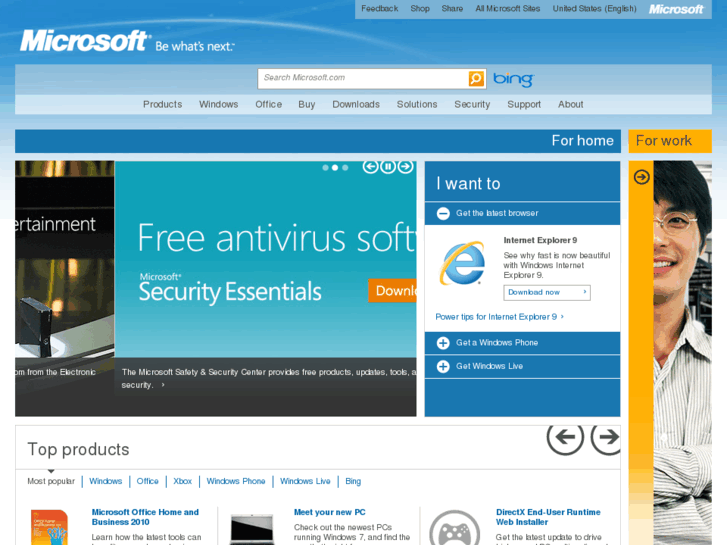The image size is (727, 545).
Task: Filter Top products by Windows Live
Action: [x=305, y=481]
